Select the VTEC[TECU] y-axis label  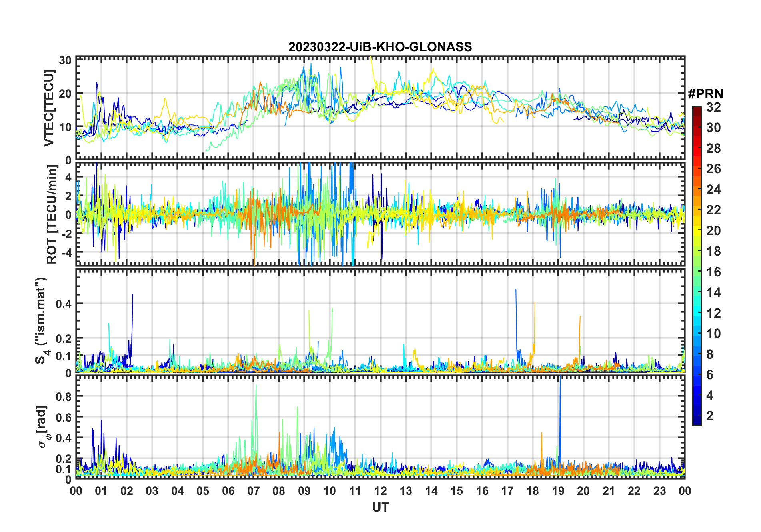click(49, 108)
